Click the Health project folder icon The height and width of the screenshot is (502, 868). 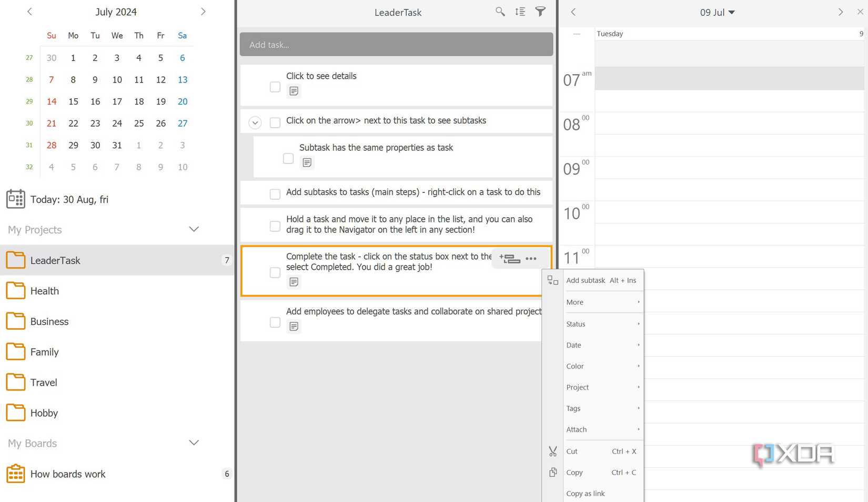15,291
